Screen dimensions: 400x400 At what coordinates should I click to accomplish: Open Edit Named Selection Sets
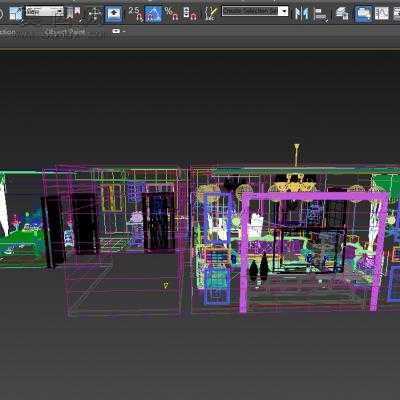(x=211, y=14)
